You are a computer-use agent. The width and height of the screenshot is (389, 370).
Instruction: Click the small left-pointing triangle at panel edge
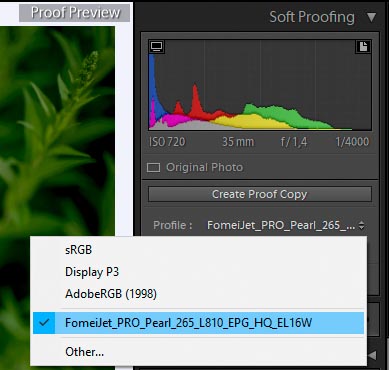click(372, 355)
